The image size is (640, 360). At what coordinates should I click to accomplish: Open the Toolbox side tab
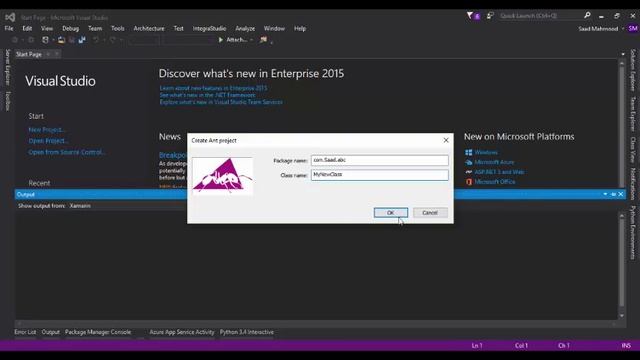pos(8,101)
